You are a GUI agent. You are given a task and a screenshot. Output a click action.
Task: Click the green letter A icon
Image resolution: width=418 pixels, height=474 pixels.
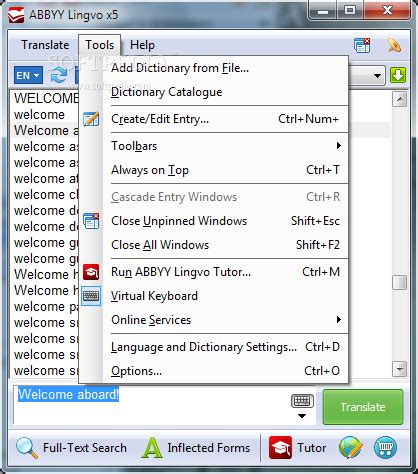click(x=152, y=448)
